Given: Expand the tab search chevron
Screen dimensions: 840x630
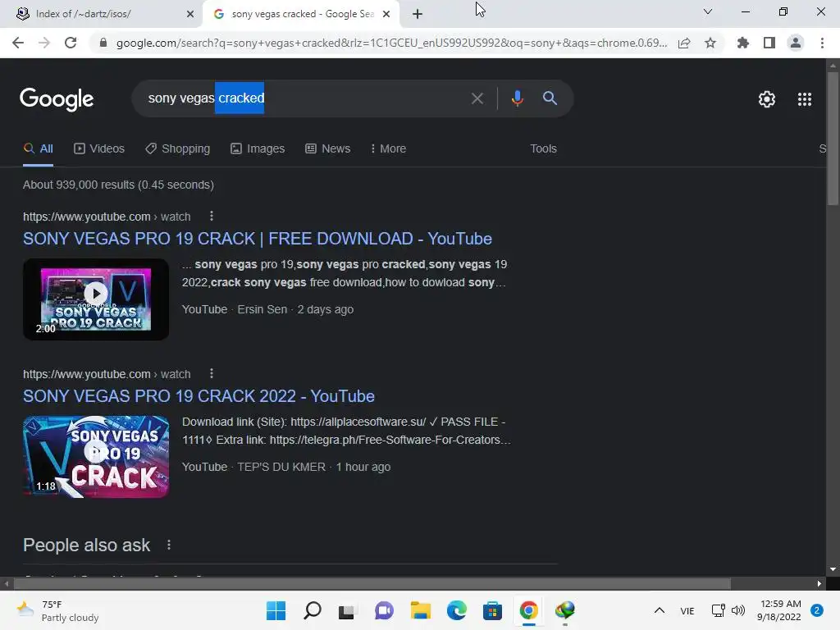Looking at the screenshot, I should pyautogui.click(x=708, y=11).
